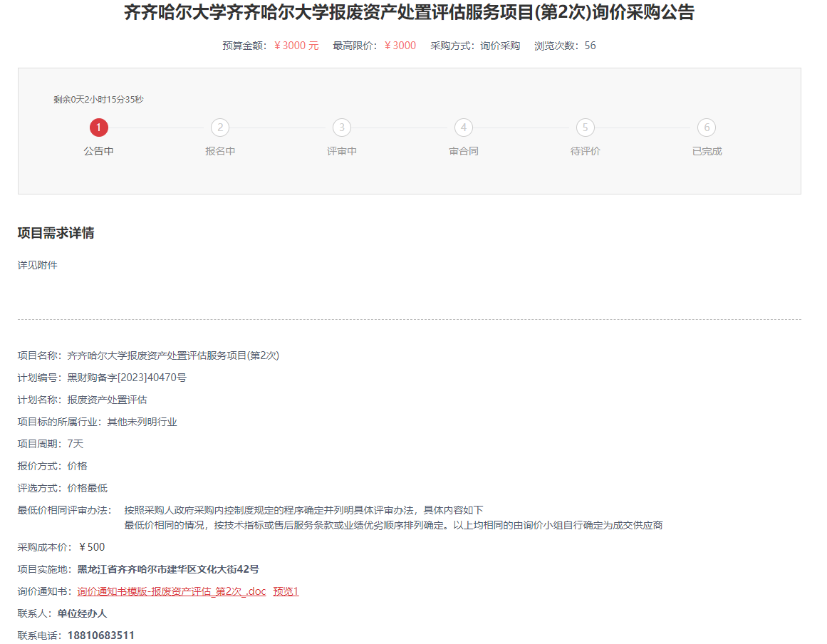Select step 2 circle in progress bar
This screenshot has height=644, width=827.
[x=220, y=128]
